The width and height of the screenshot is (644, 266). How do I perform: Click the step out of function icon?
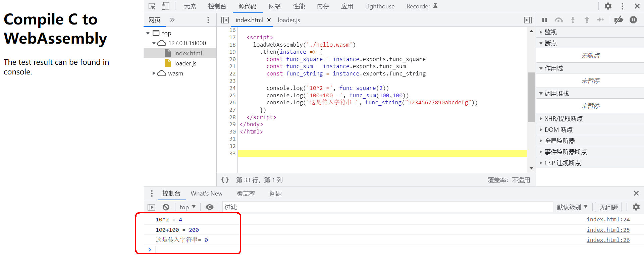587,20
